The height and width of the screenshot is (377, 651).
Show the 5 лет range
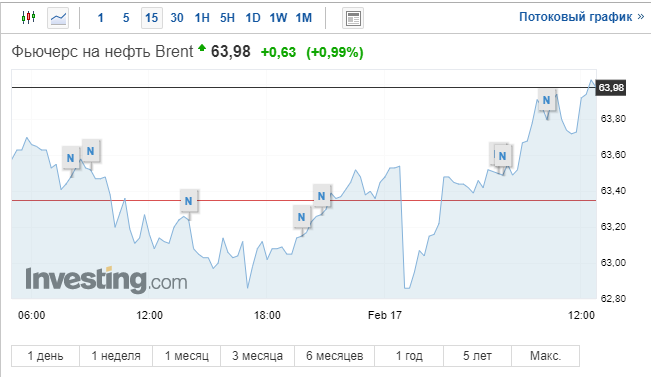[x=477, y=356]
